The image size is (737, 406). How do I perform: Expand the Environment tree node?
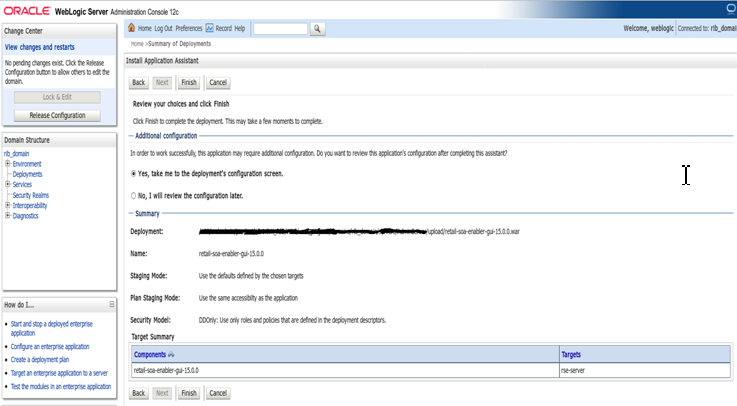(8, 164)
